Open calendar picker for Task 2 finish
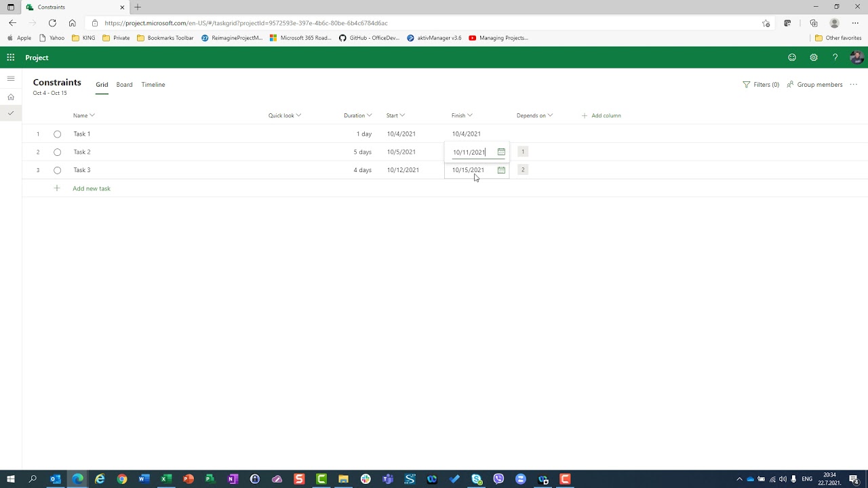The width and height of the screenshot is (868, 488). point(501,152)
